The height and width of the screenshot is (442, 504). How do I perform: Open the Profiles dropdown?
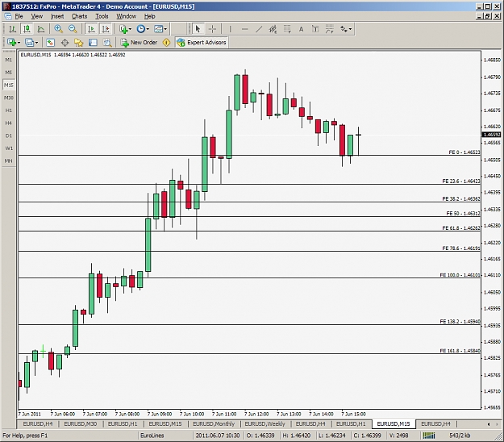click(31, 43)
